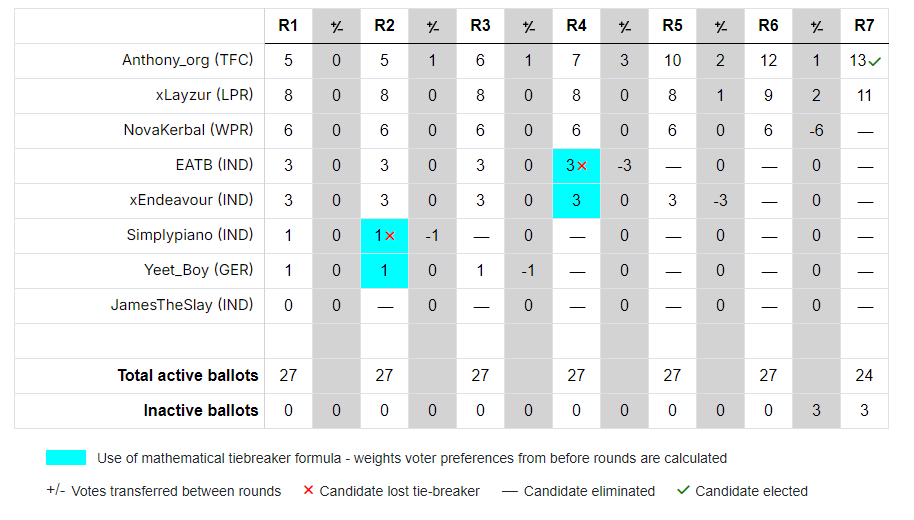This screenshot has height=520, width=914.
Task: Select the NovaKerbal (WPR) row label
Action: (x=188, y=130)
